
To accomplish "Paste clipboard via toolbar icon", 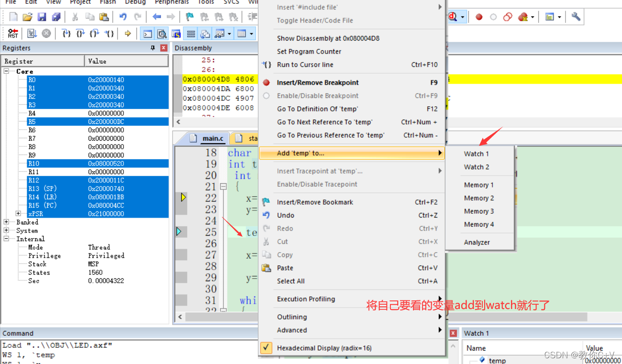I will [x=104, y=17].
